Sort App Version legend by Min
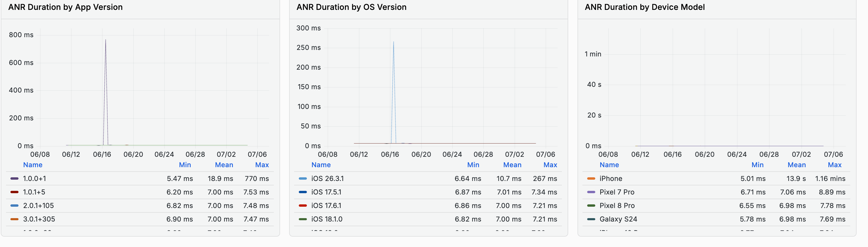868x247 pixels. tap(185, 165)
